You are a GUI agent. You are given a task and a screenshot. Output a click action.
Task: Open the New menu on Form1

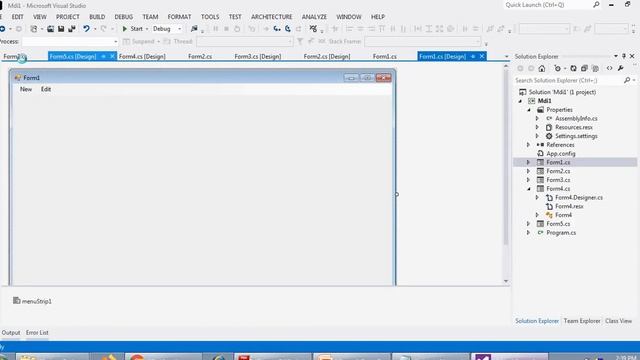pos(26,89)
